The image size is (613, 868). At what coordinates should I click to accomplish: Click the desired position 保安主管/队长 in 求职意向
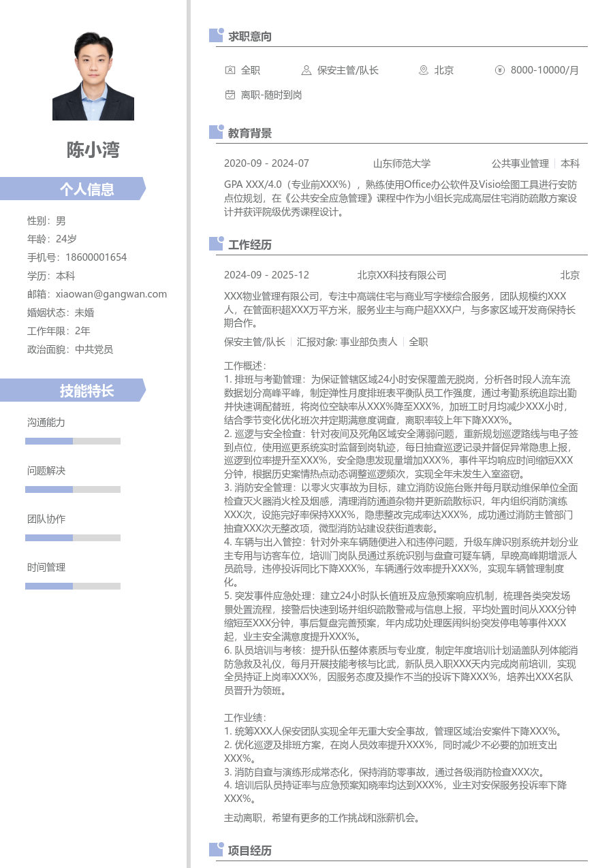pos(348,70)
